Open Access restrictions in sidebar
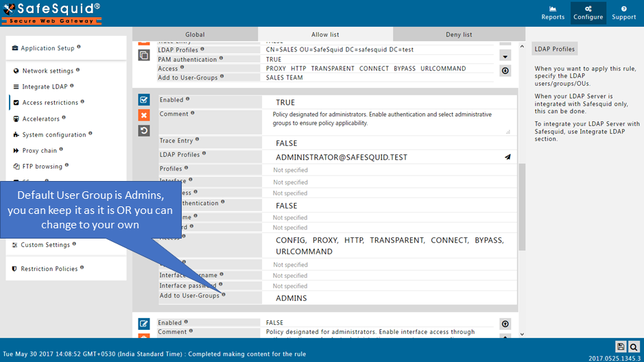This screenshot has height=362, width=644. 49,103
